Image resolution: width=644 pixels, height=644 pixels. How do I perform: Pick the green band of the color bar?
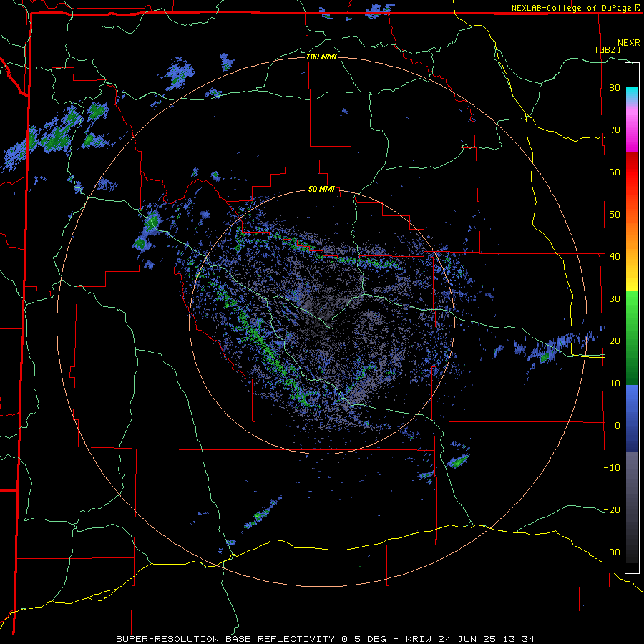click(x=632, y=338)
